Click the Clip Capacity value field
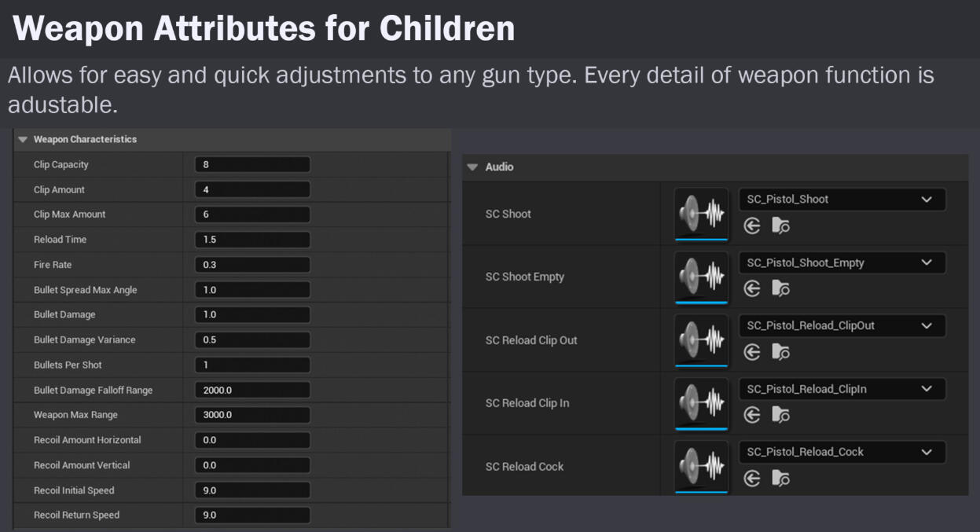 click(x=252, y=164)
